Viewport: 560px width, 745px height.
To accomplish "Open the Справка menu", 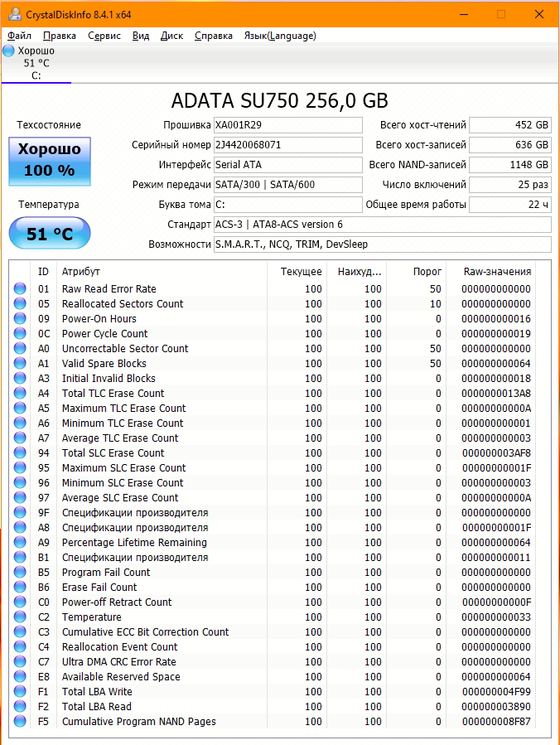I will pyautogui.click(x=214, y=36).
